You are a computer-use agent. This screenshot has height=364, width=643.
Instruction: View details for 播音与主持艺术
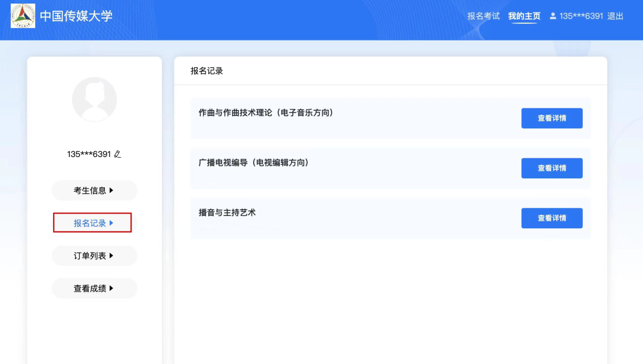click(551, 218)
